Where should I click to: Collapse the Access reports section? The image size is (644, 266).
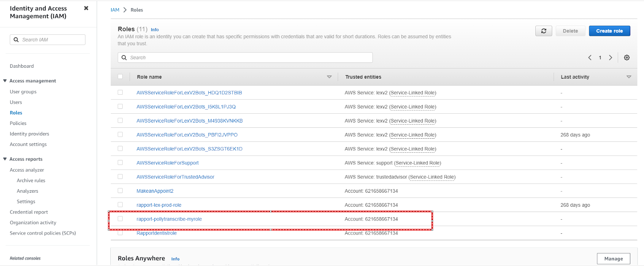point(5,159)
